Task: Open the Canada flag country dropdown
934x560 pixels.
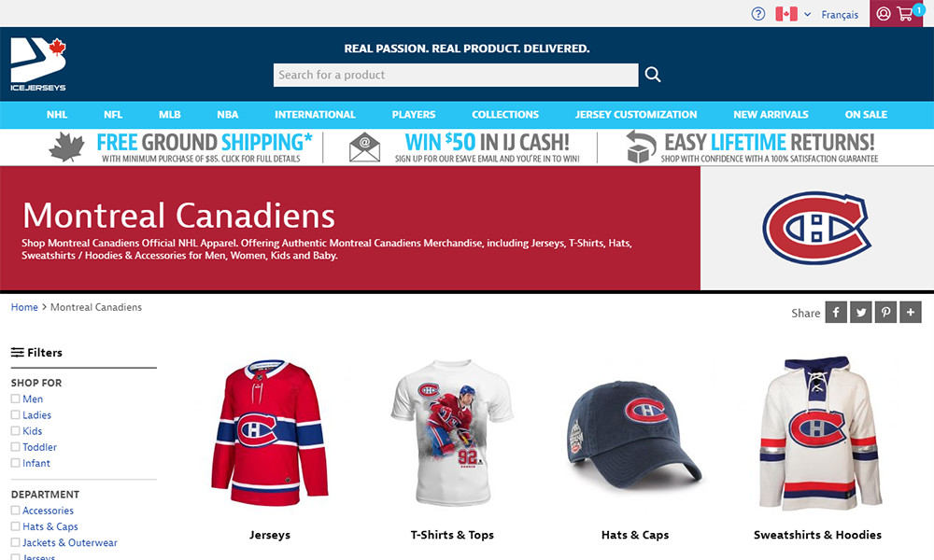Action: pyautogui.click(x=793, y=14)
